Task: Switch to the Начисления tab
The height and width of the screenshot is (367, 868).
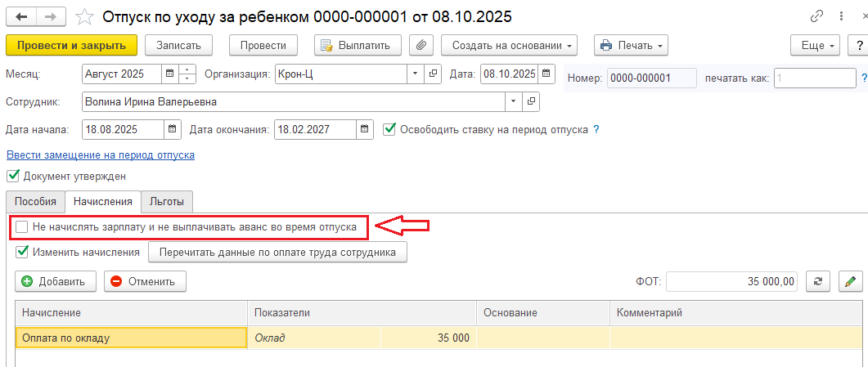Action: pyautogui.click(x=103, y=202)
